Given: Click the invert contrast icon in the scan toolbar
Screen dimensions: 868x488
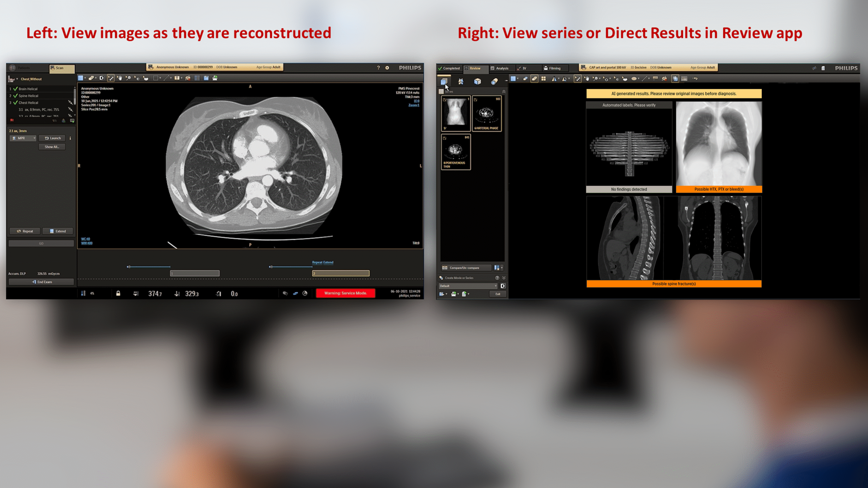Looking at the screenshot, I should tap(102, 78).
